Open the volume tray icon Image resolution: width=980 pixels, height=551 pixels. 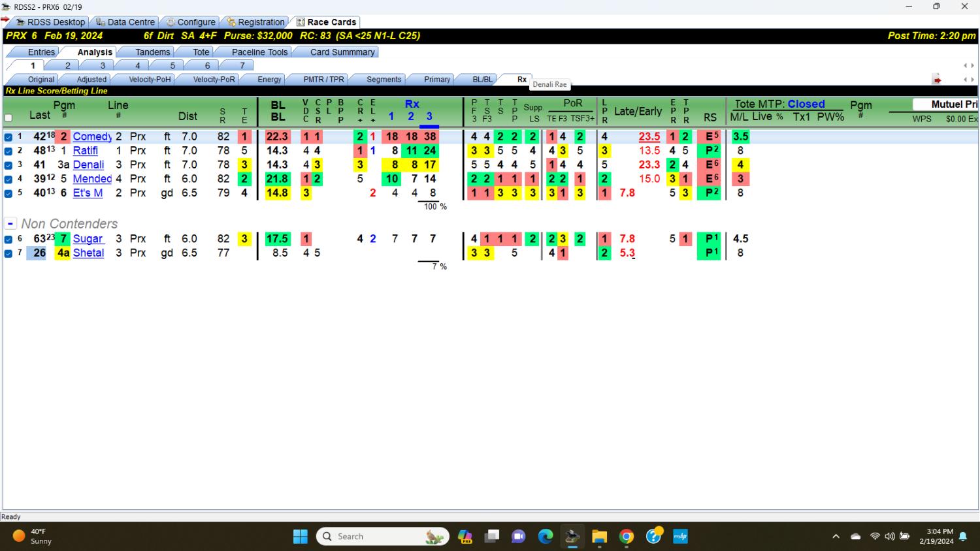tap(890, 537)
